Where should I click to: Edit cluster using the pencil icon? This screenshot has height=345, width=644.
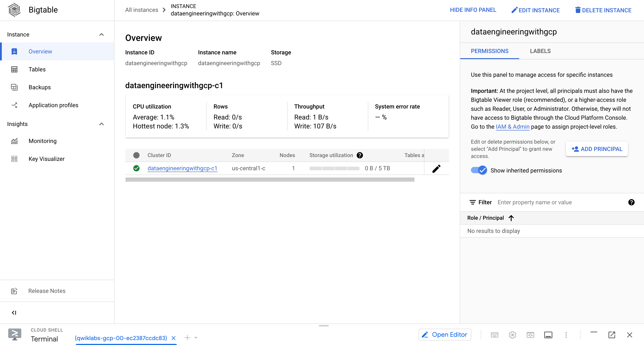[x=436, y=169]
